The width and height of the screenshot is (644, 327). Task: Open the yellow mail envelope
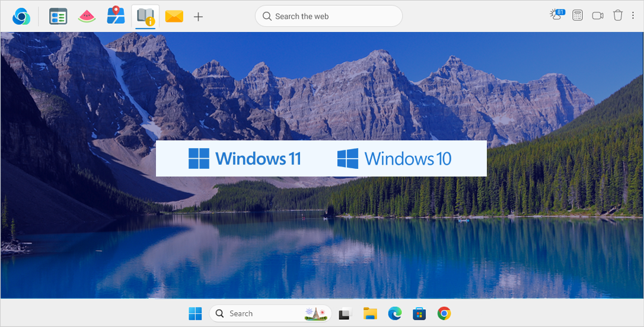pyautogui.click(x=174, y=17)
